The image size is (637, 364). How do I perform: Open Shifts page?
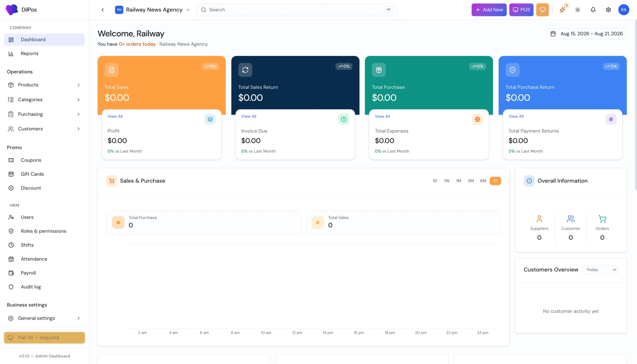(44, 245)
